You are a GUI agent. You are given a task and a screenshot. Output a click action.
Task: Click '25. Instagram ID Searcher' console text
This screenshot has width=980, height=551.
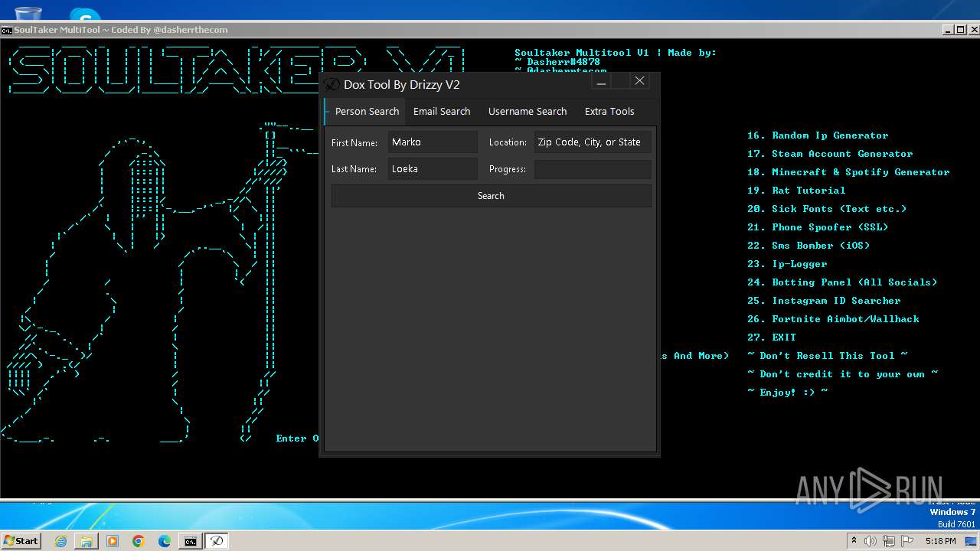(824, 301)
